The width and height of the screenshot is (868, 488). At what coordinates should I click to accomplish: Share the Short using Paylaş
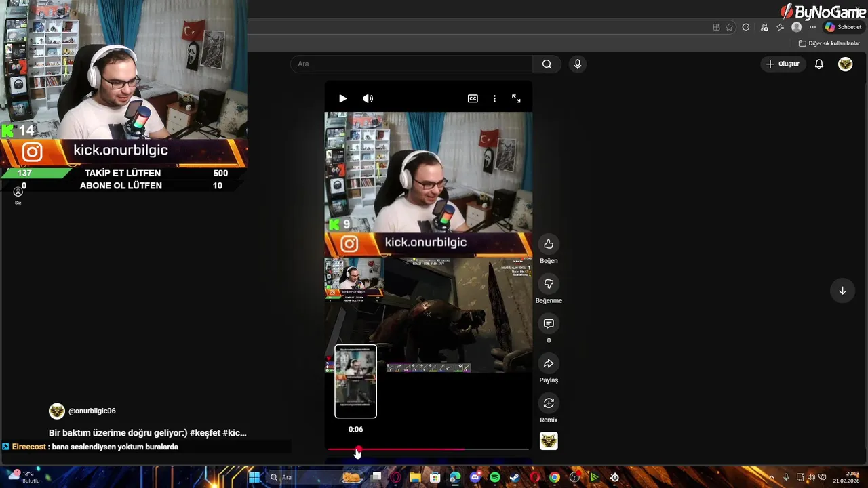tap(549, 363)
